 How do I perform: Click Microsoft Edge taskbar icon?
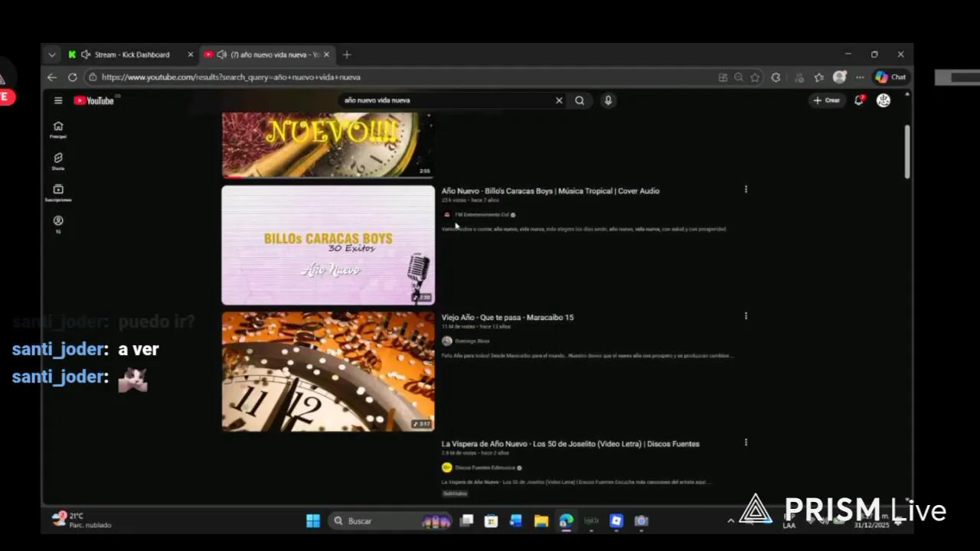click(x=567, y=521)
